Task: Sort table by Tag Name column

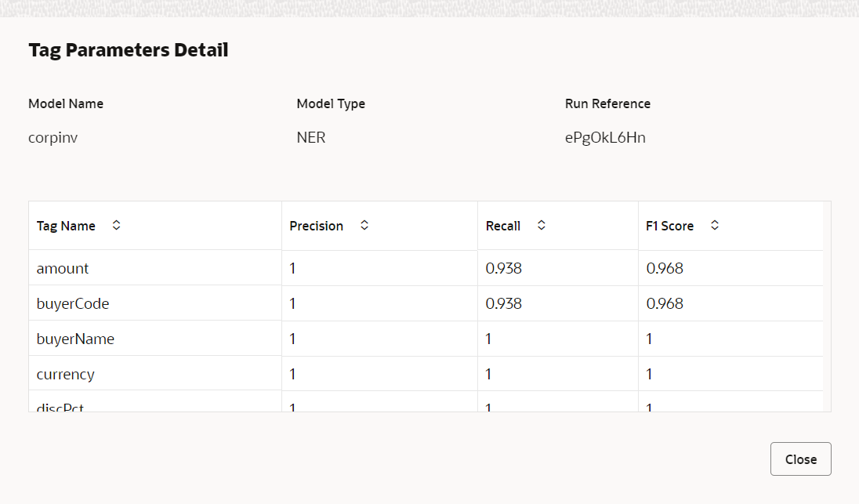Action: [x=116, y=225]
